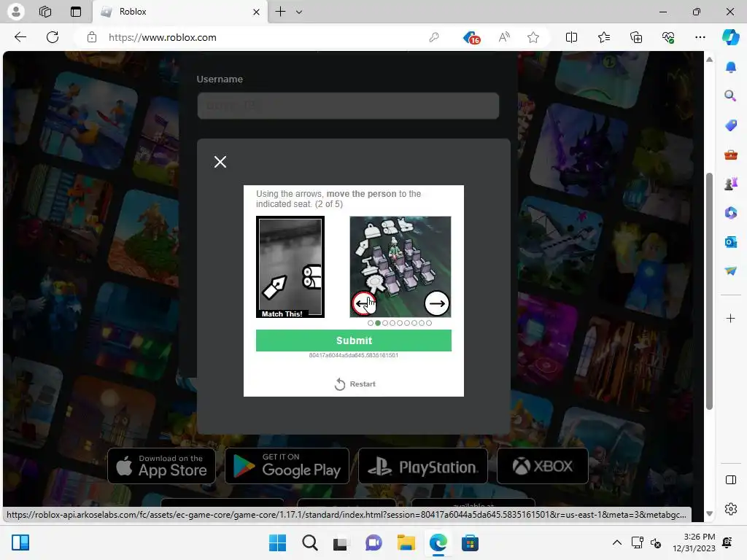Open sidebar Drop paper plane icon
747x560 pixels.
(x=731, y=271)
